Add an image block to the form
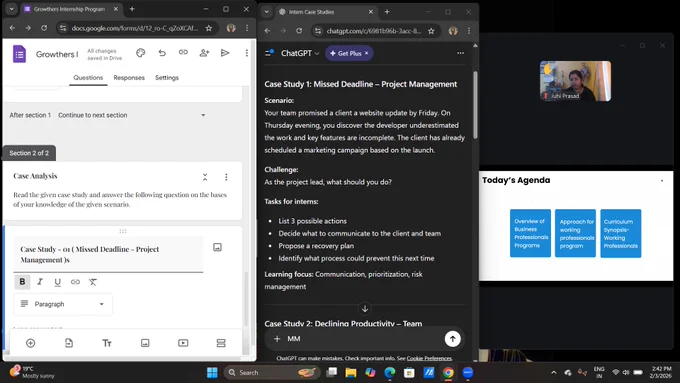The height and width of the screenshot is (383, 680). pos(145,343)
